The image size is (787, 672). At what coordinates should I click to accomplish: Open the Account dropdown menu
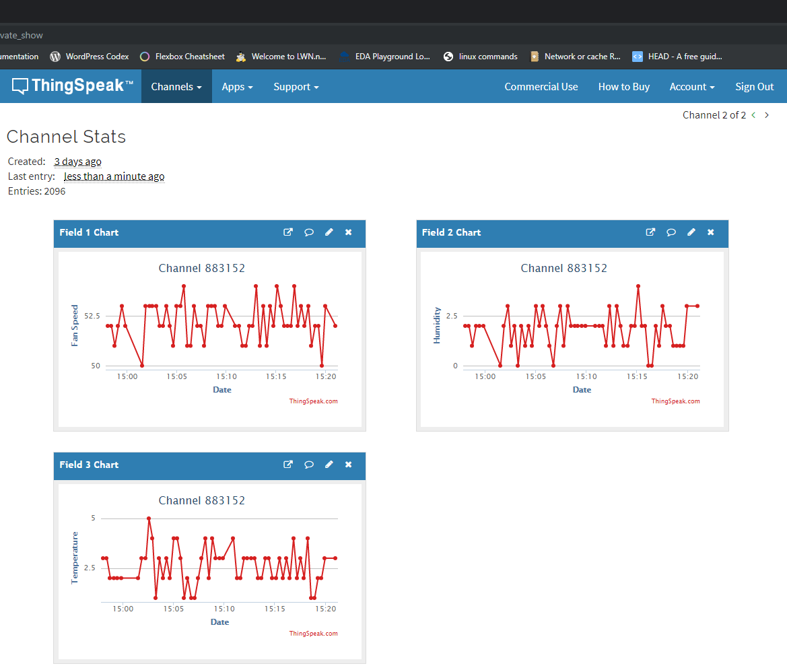(691, 86)
